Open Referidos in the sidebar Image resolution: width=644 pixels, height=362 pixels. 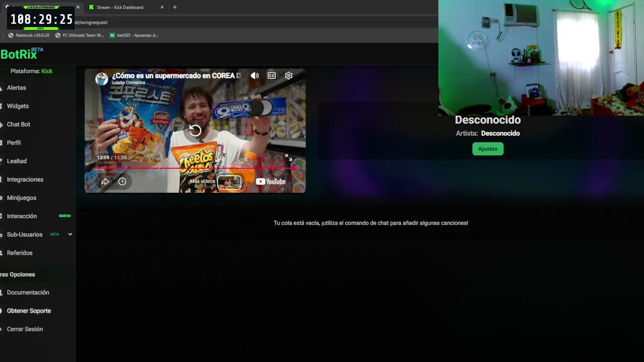(20, 253)
